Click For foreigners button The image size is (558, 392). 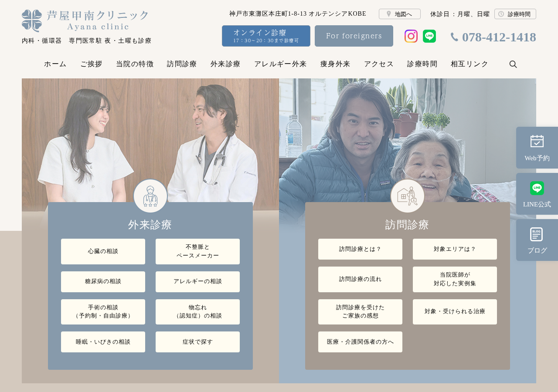pos(354,36)
